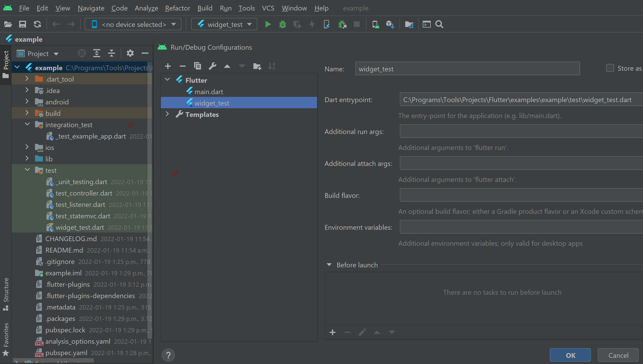Image resolution: width=643 pixels, height=364 pixels.
Task: Open widget_test run configuration dropdown
Action: (x=224, y=24)
